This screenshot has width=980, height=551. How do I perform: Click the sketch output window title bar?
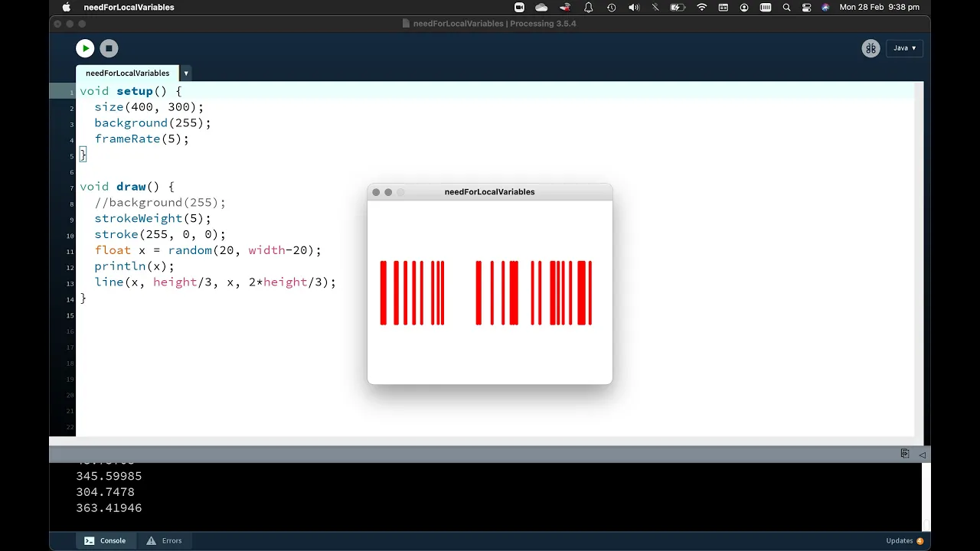(x=490, y=192)
